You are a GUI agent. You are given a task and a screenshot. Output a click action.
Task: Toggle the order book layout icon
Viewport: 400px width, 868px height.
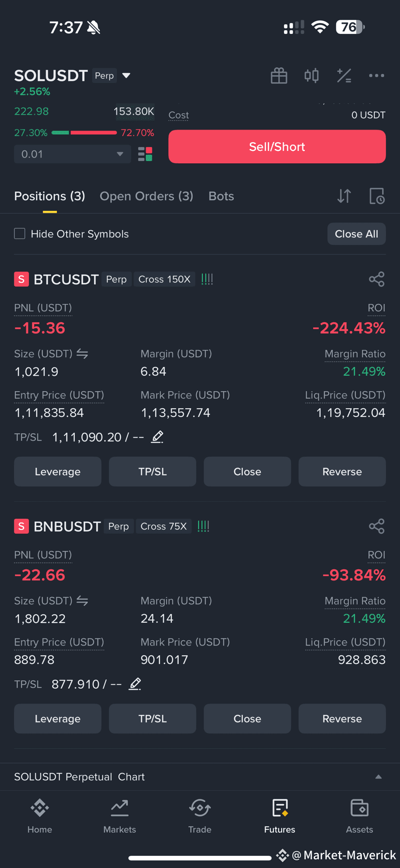[x=145, y=154]
